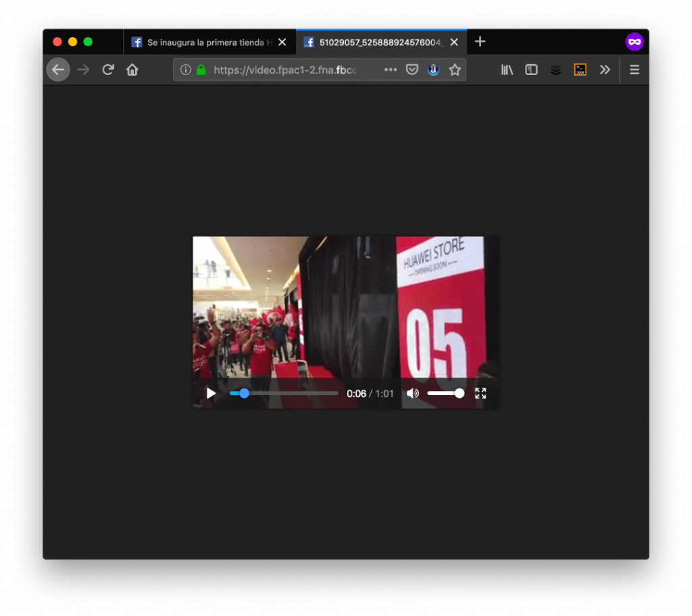Enter fullscreen video mode
The height and width of the screenshot is (616, 692).
(480, 394)
